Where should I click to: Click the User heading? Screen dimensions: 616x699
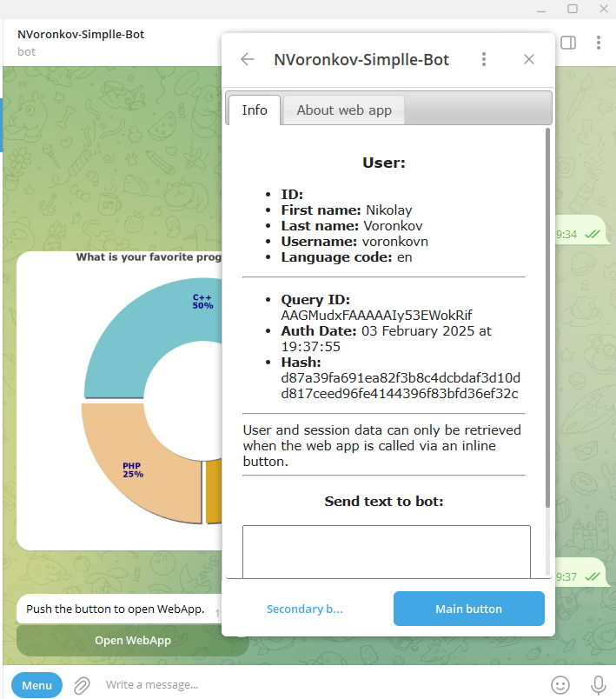pos(383,163)
